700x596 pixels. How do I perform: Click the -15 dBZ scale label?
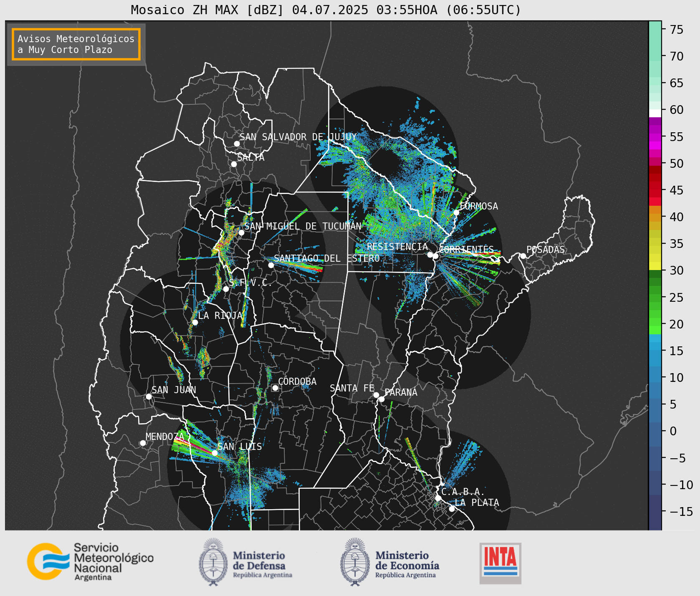[x=681, y=511]
